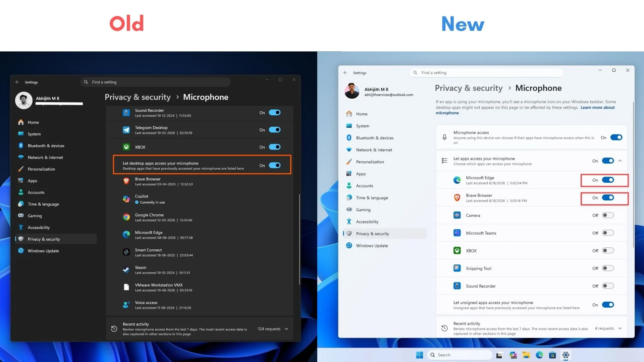644x362 pixels.
Task: Click the Snipping Tool icon in the New window
Action: [x=457, y=268]
